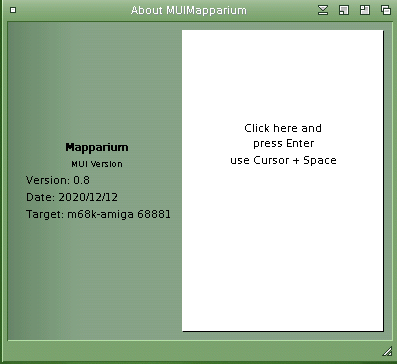
Task: Click the iconify gadget in title bar
Action: [x=323, y=10]
